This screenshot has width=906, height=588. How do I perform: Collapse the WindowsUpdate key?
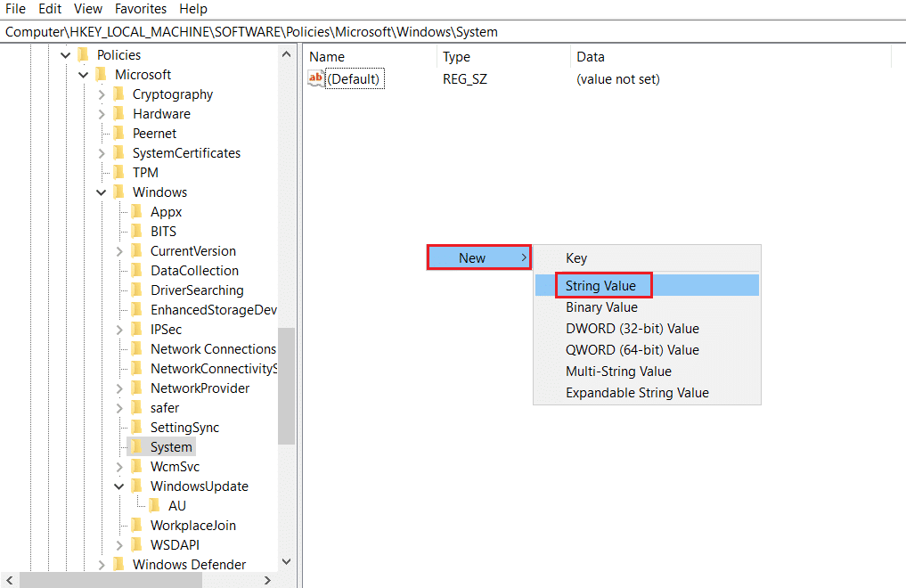pyautogui.click(x=119, y=486)
